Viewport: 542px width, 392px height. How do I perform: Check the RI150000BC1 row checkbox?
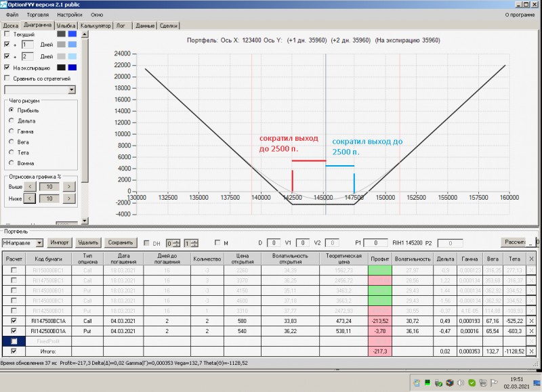pyautogui.click(x=14, y=269)
